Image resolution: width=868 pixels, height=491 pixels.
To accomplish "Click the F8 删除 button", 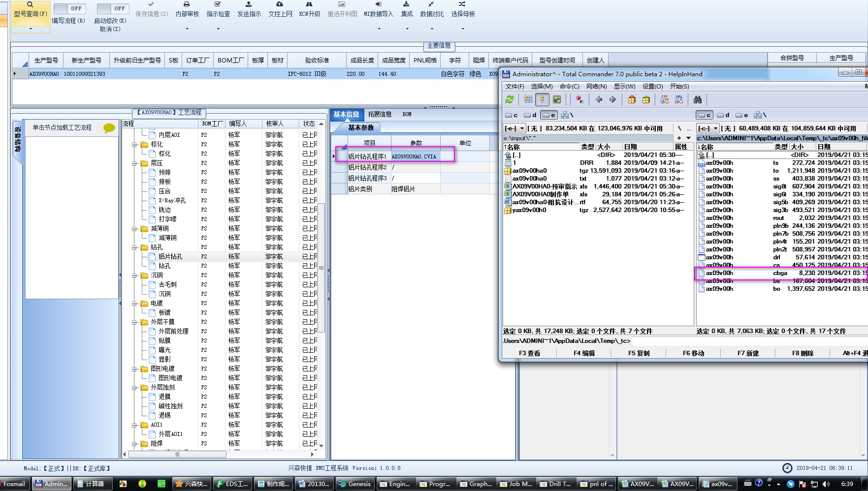I will 803,353.
